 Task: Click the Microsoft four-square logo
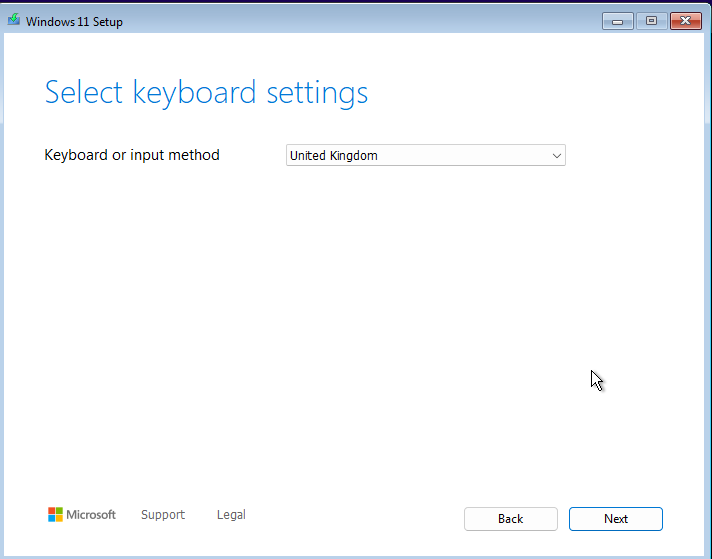55,515
